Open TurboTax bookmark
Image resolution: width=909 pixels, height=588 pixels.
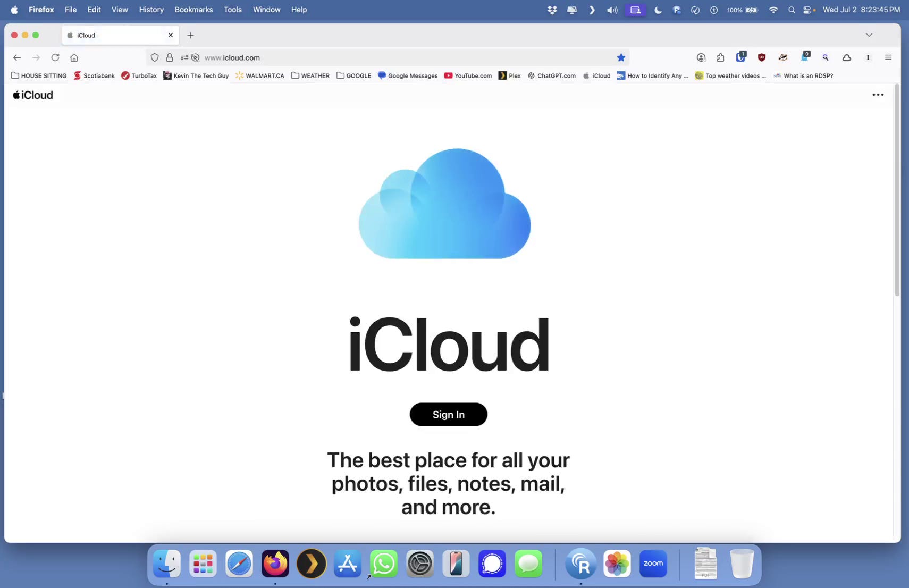139,75
